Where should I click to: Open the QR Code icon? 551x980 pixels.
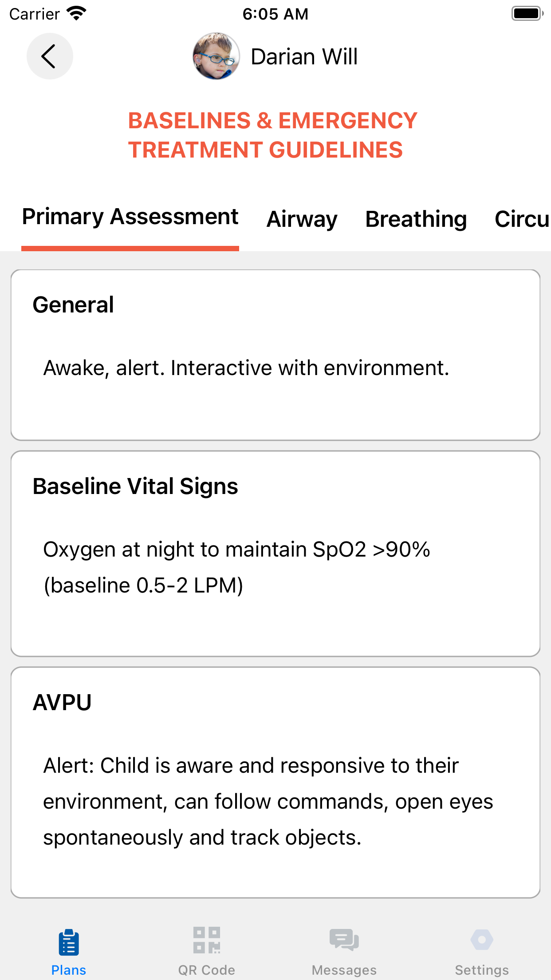click(207, 940)
